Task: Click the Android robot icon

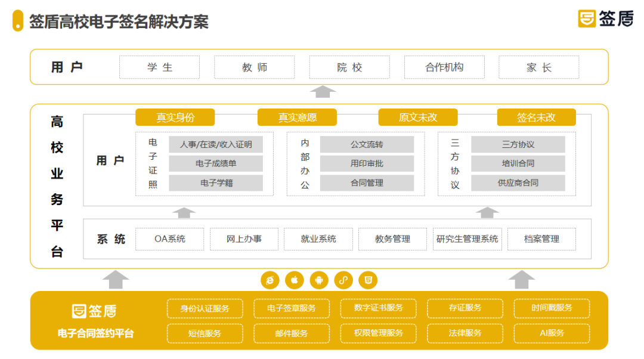Action: tap(319, 280)
